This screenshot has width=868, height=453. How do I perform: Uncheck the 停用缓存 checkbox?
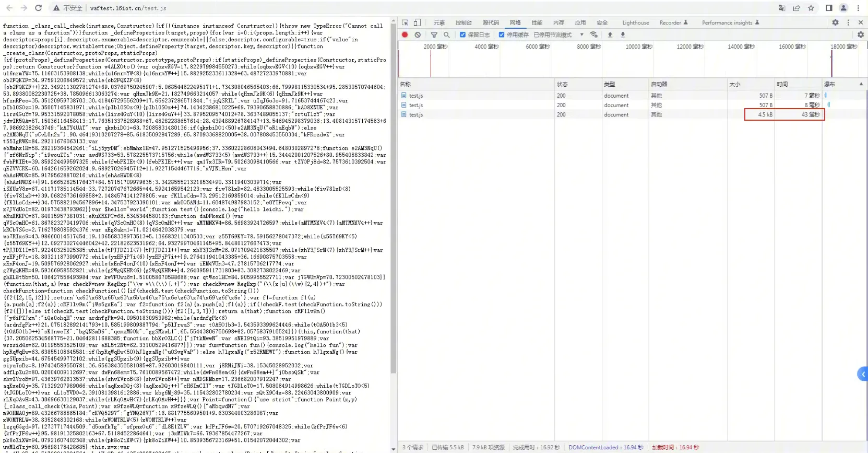pyautogui.click(x=502, y=35)
